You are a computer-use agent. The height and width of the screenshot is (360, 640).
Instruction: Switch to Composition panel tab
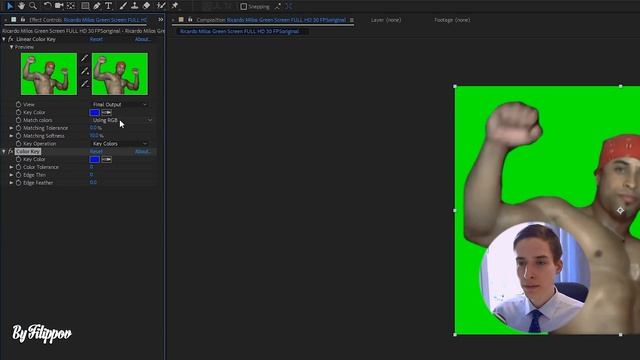pos(271,20)
